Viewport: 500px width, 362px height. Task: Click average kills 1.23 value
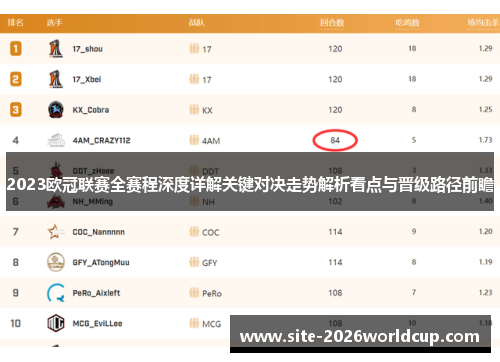(x=486, y=292)
